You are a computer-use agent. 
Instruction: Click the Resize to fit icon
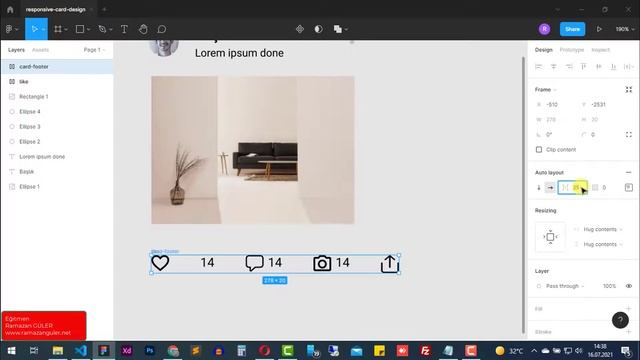pos(629,90)
